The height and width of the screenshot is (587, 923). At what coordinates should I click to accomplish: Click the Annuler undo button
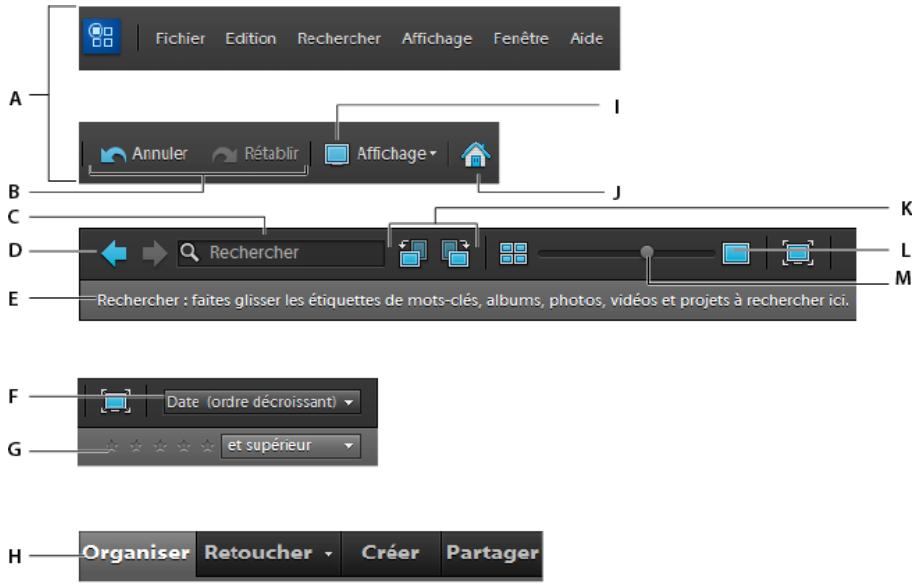[144, 154]
